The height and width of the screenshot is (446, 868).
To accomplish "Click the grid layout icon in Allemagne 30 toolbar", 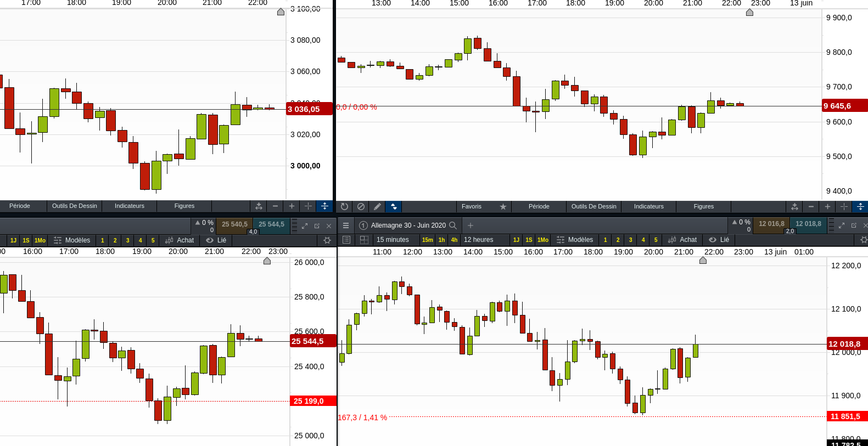I will (364, 240).
